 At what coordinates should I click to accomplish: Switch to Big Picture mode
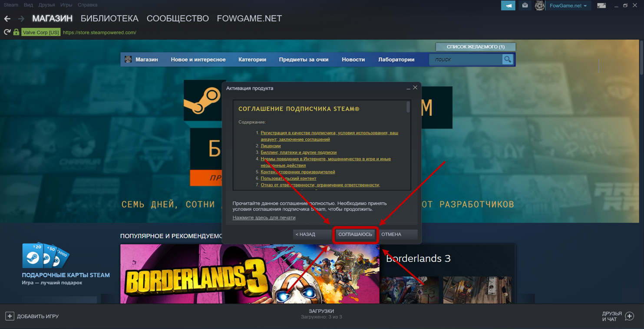601,6
